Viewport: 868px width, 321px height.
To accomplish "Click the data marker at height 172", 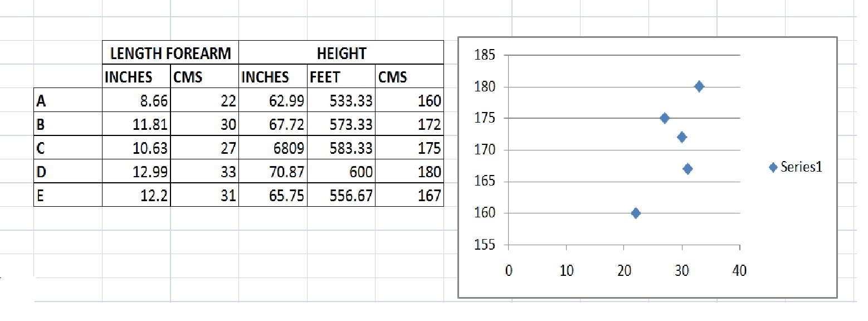I will tap(682, 137).
